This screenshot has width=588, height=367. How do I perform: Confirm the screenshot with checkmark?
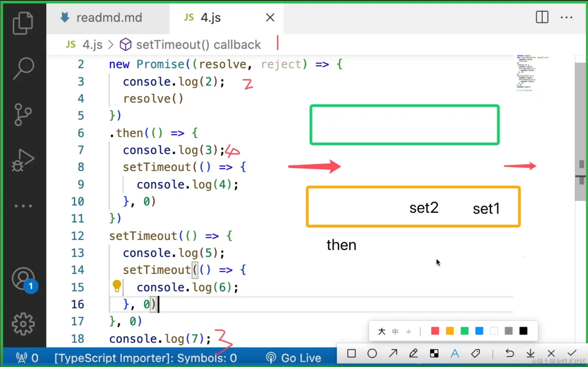tap(572, 353)
